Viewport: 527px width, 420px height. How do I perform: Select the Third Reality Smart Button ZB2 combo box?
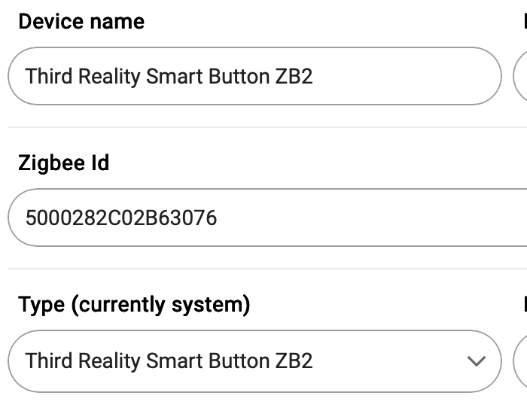[254, 361]
